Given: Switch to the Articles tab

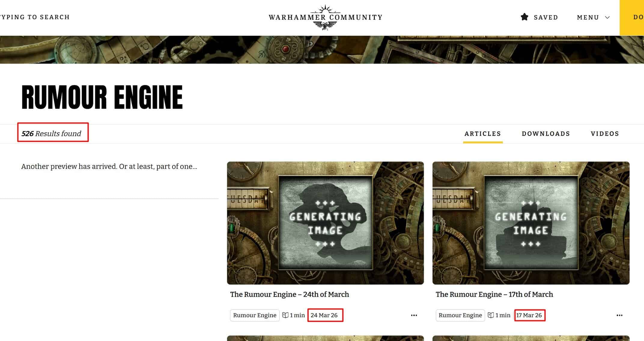Looking at the screenshot, I should pyautogui.click(x=483, y=134).
